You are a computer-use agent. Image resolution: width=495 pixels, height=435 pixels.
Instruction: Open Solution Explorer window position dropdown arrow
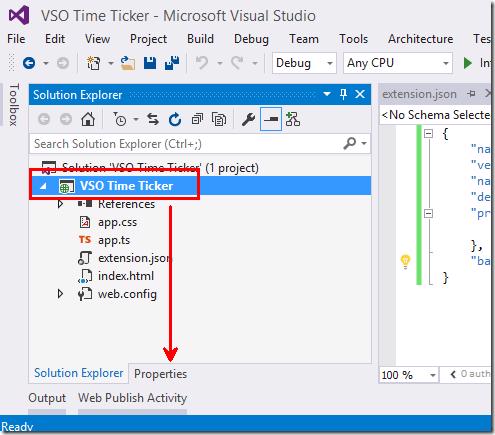(x=327, y=94)
